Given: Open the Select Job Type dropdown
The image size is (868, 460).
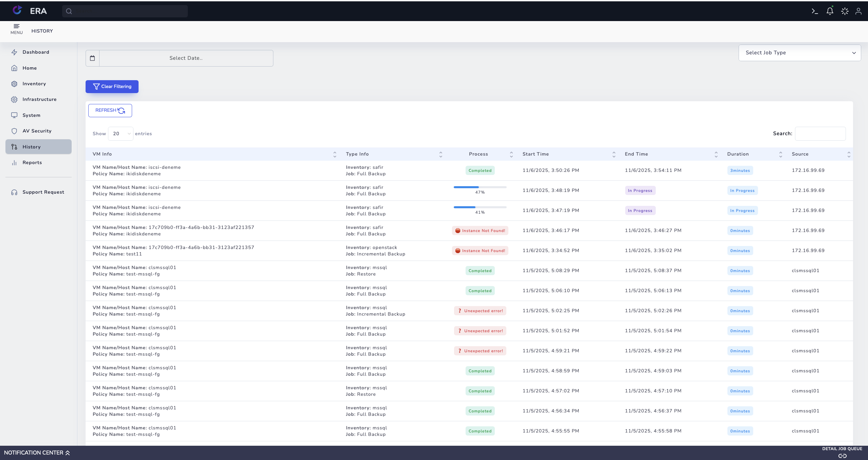Looking at the screenshot, I should (799, 53).
